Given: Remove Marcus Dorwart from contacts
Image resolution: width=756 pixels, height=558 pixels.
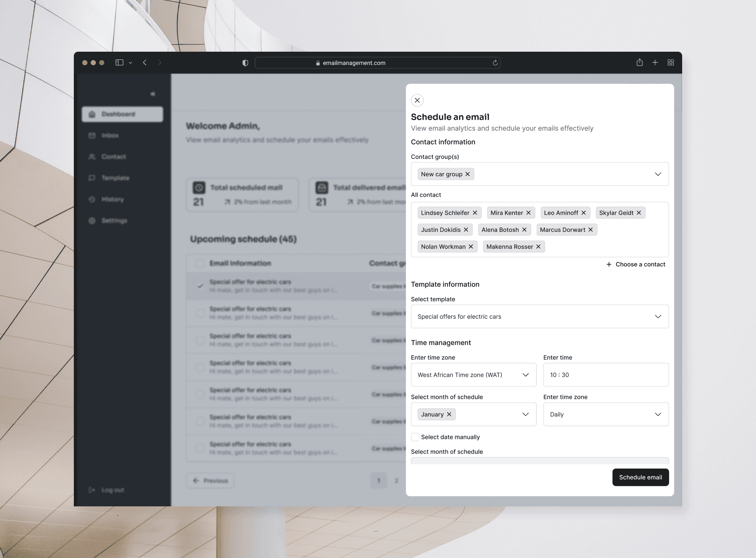Looking at the screenshot, I should pos(591,230).
